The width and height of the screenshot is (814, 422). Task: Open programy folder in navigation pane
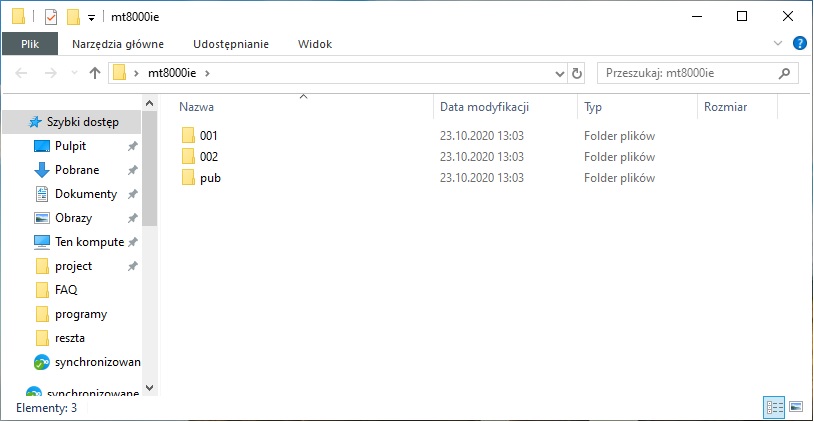81,314
